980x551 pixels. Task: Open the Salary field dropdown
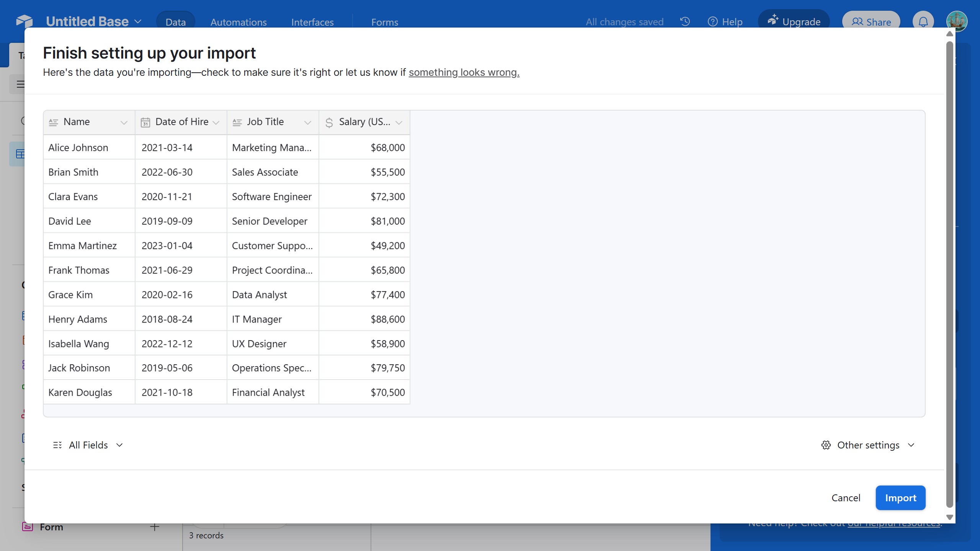pos(399,122)
